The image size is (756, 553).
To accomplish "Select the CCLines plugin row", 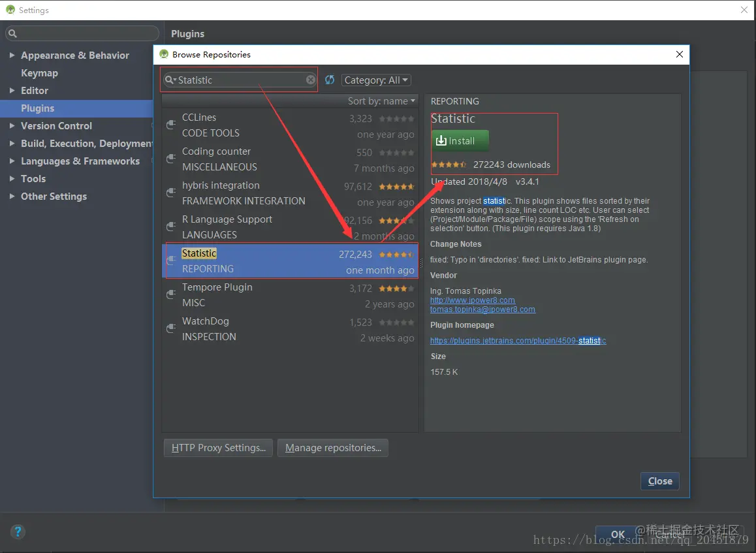I will coord(291,125).
